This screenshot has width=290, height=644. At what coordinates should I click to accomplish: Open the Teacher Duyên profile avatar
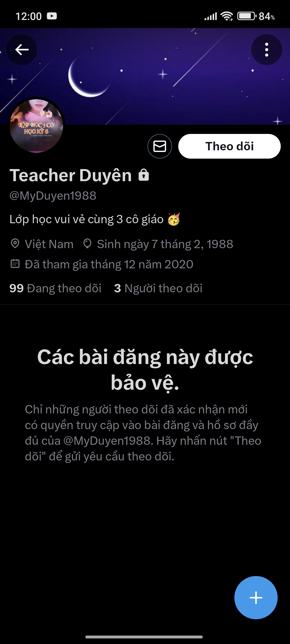[x=37, y=126]
